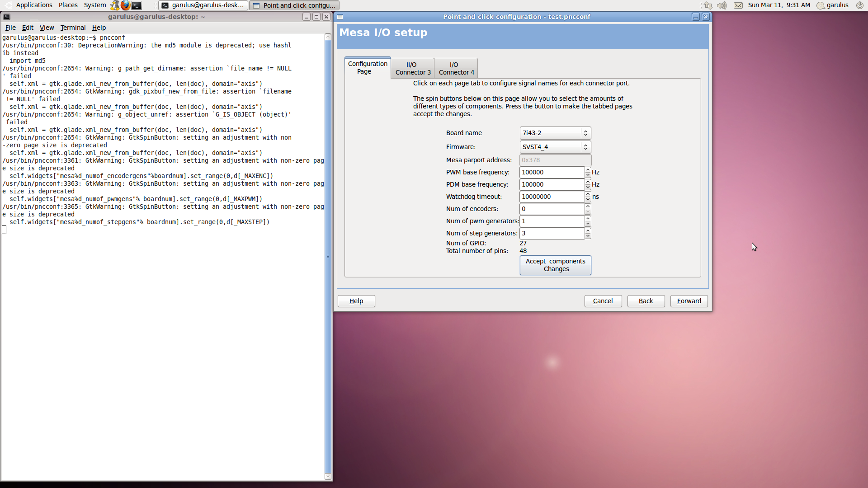Click the network connection indicator icon
Image resolution: width=868 pixels, height=488 pixels.
708,5
